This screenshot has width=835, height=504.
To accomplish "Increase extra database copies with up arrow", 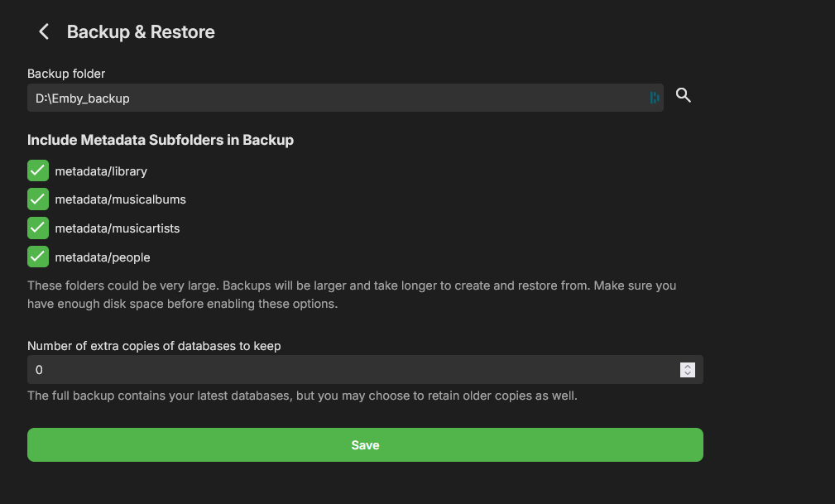I will click(687, 366).
